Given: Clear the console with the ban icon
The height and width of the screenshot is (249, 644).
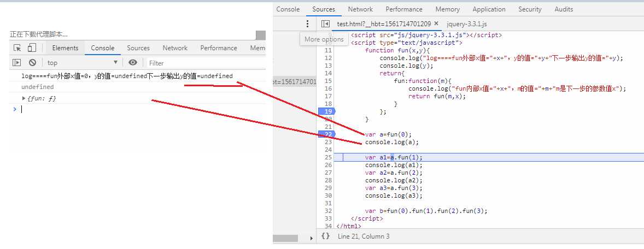Looking at the screenshot, I should point(32,63).
